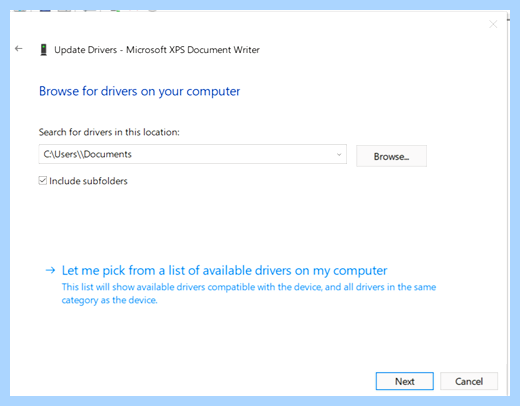520x406 pixels.
Task: Close the Update Drivers dialog
Action: pos(493,24)
